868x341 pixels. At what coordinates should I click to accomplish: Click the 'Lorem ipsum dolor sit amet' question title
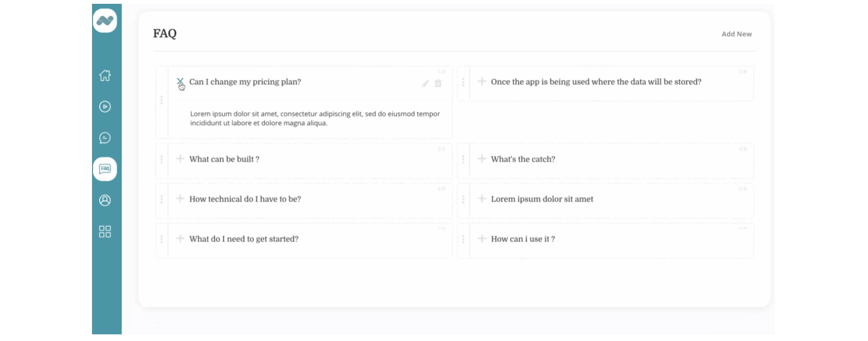[x=542, y=199]
